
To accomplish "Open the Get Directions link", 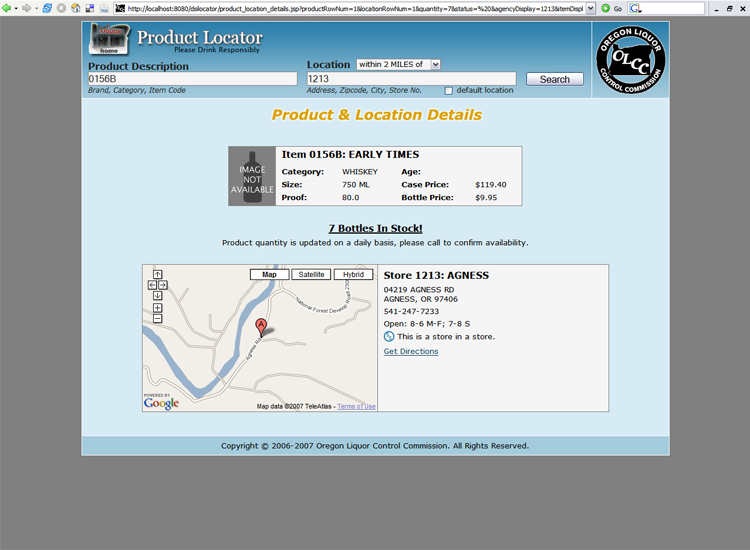I will (x=411, y=352).
